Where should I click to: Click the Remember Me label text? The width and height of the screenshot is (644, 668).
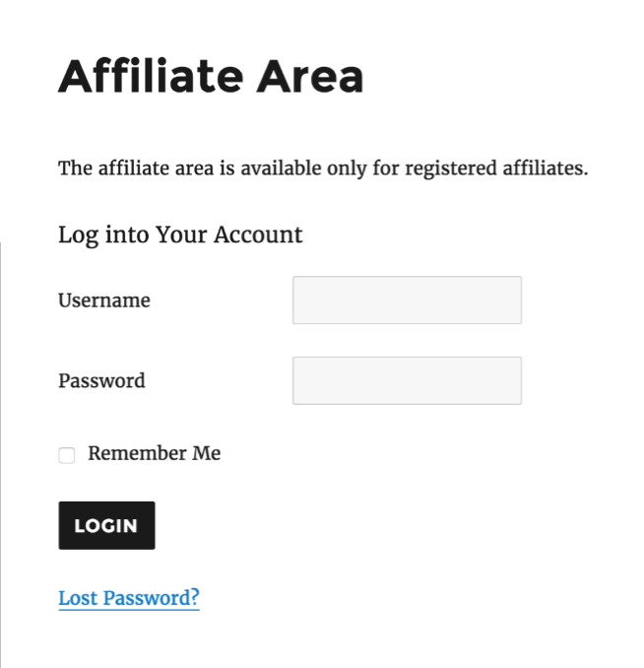pyautogui.click(x=154, y=453)
